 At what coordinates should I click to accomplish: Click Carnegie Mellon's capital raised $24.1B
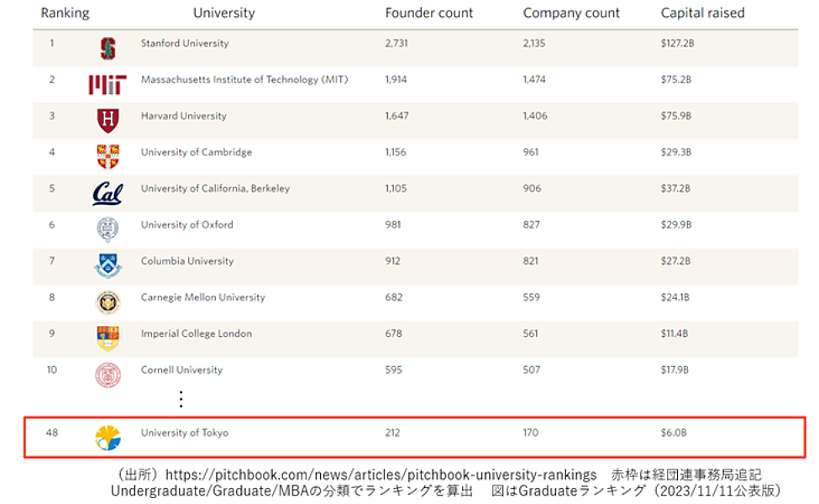[x=675, y=297]
